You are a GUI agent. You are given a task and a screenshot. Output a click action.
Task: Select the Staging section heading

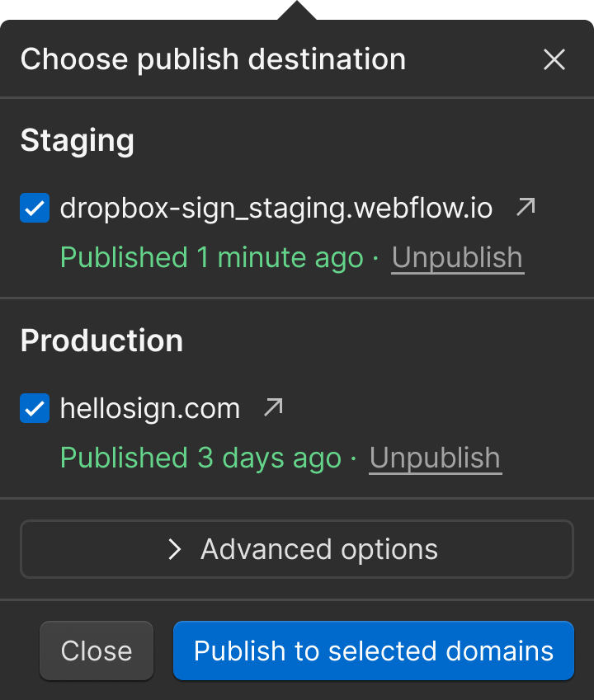pos(78,140)
